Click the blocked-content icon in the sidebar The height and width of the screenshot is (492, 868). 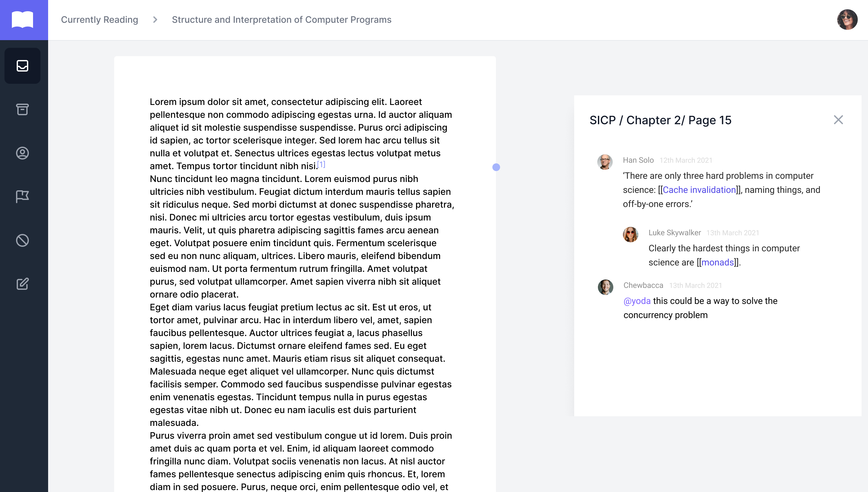coord(22,240)
